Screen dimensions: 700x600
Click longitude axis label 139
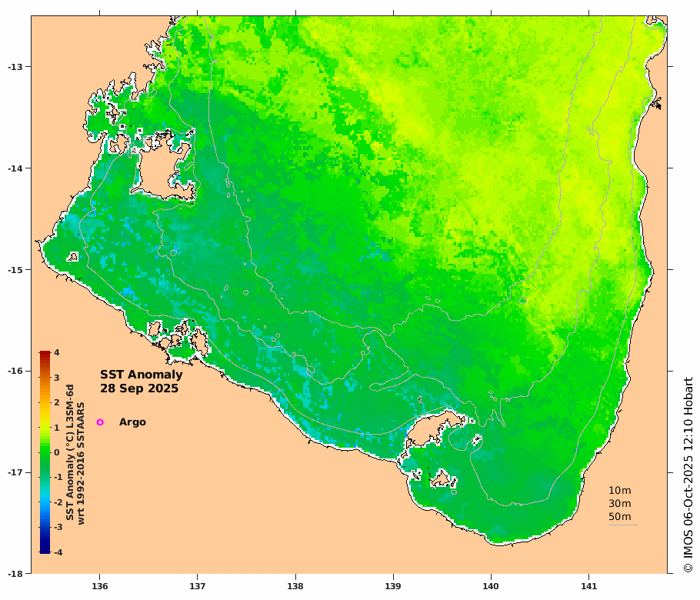[393, 586]
